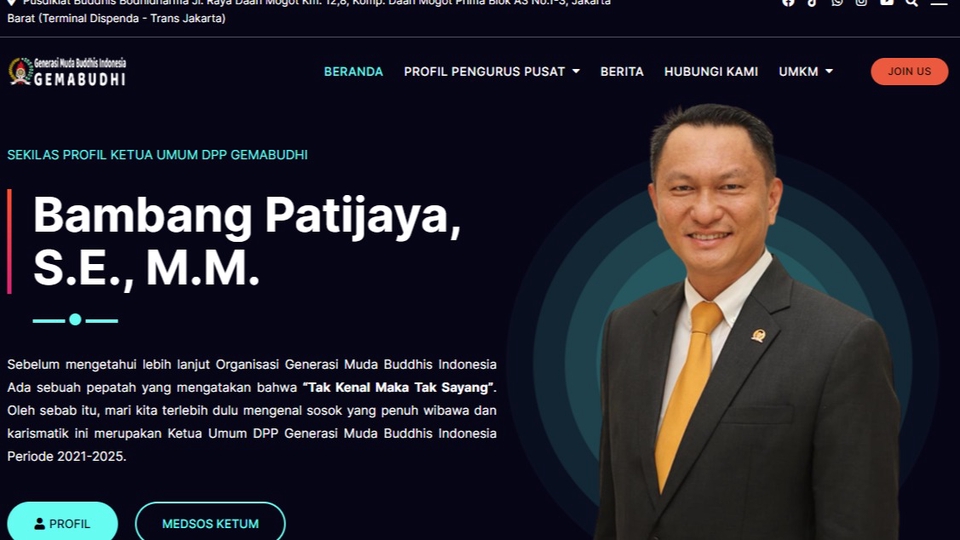This screenshot has width=960, height=540.
Task: Open the Profil Pengurus Pusat menu
Action: (x=484, y=72)
